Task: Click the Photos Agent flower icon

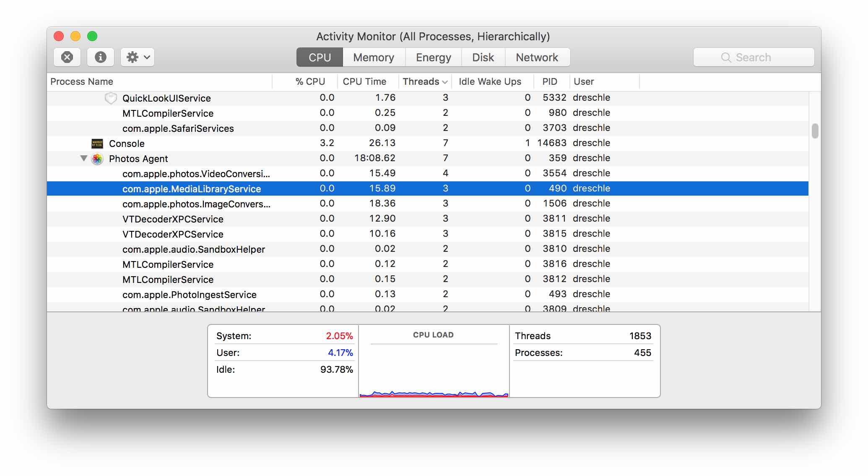Action: click(97, 159)
